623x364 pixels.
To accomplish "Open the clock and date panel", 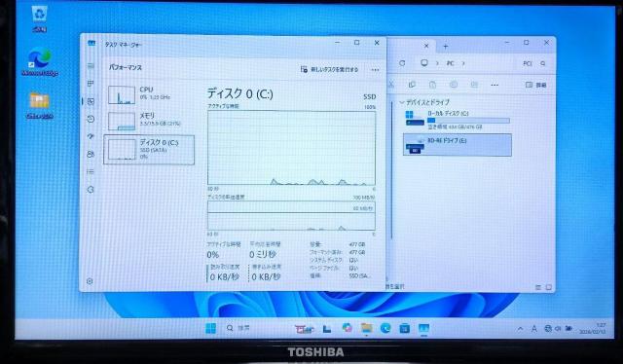I will (593, 329).
